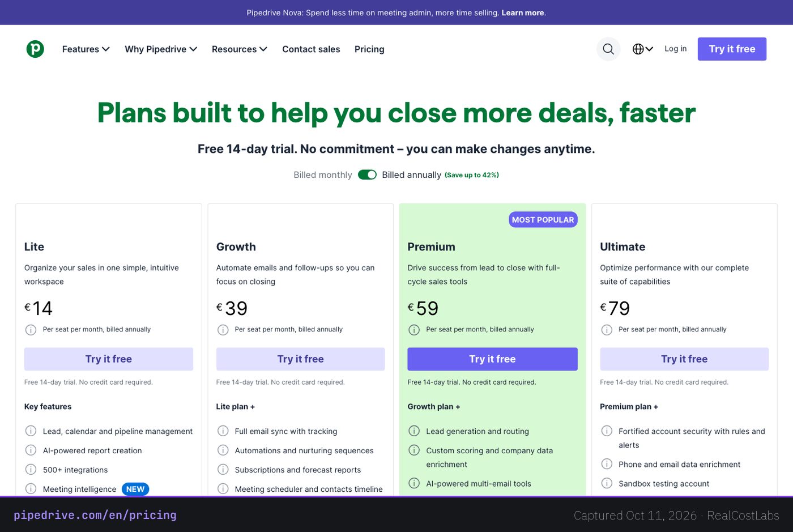This screenshot has height=532, width=793.
Task: Click the Pipedrive logo
Action: point(35,49)
